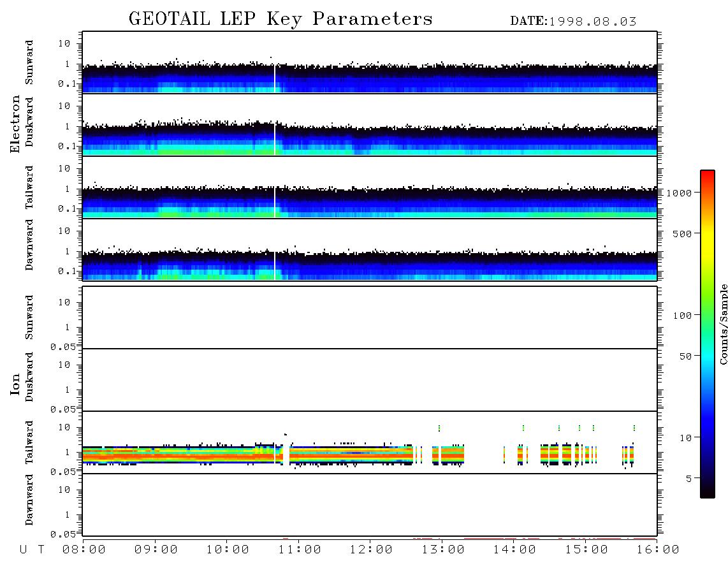Click the white data gap in Electron Dawnward panel

click(275, 266)
